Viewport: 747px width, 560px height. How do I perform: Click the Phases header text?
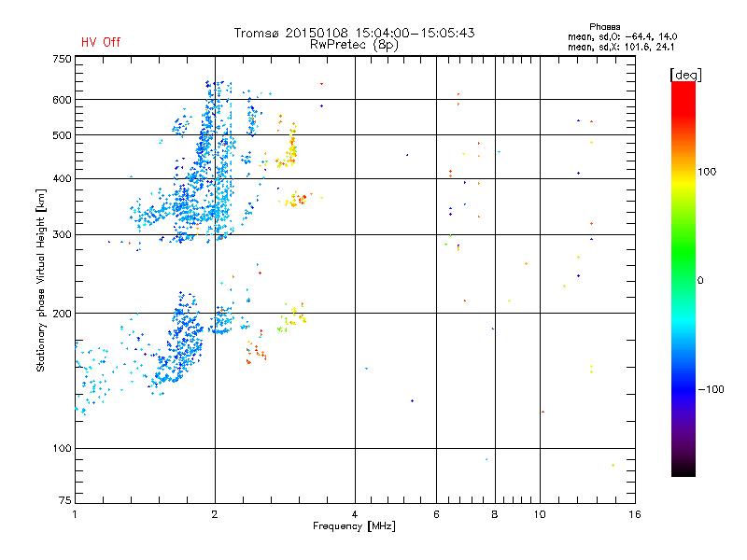click(x=604, y=27)
